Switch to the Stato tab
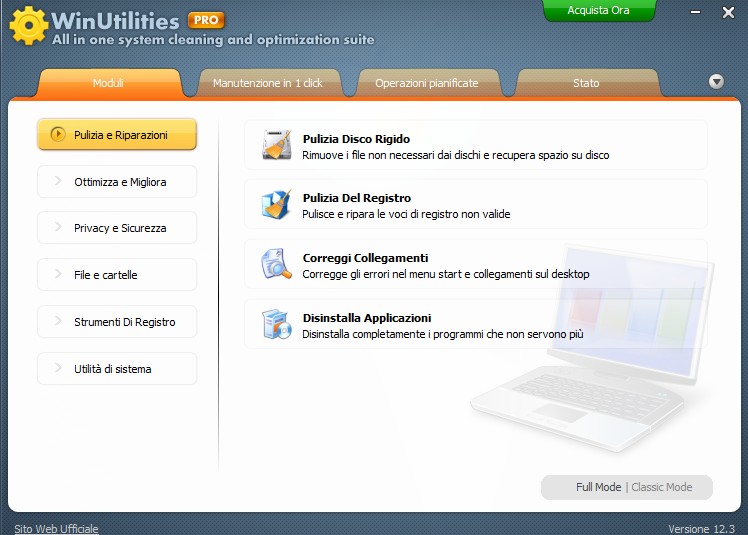 coord(586,83)
